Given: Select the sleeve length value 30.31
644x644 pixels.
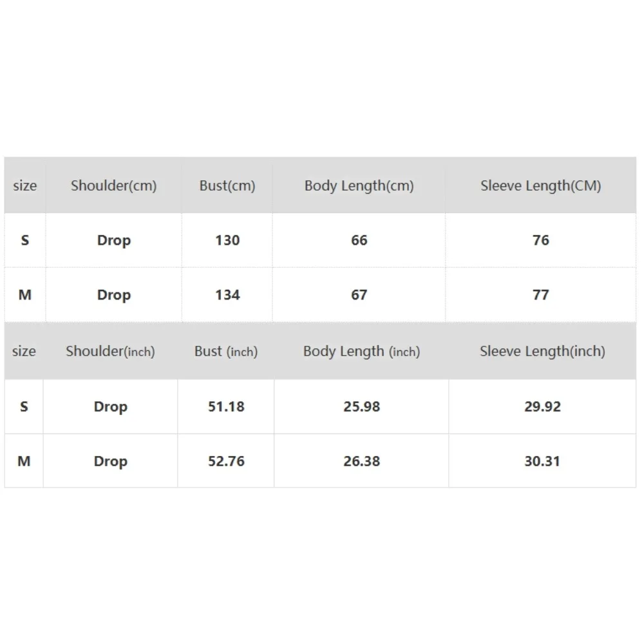Looking at the screenshot, I should 542,461.
